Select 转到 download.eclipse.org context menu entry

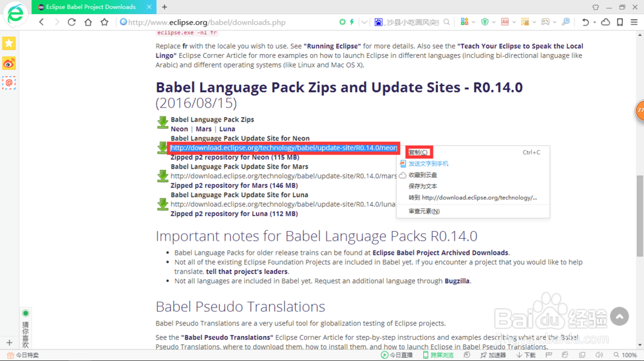point(473,198)
